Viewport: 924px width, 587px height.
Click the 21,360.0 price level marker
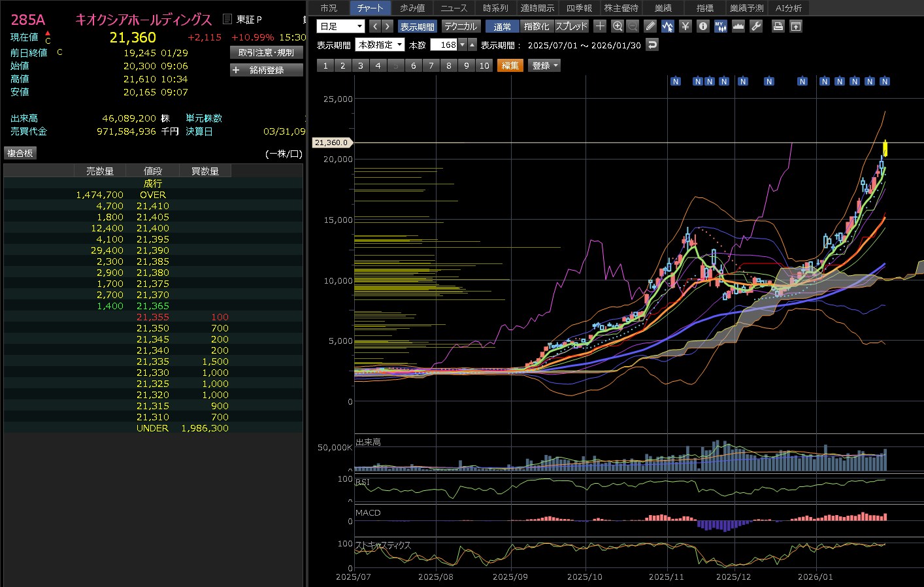332,143
